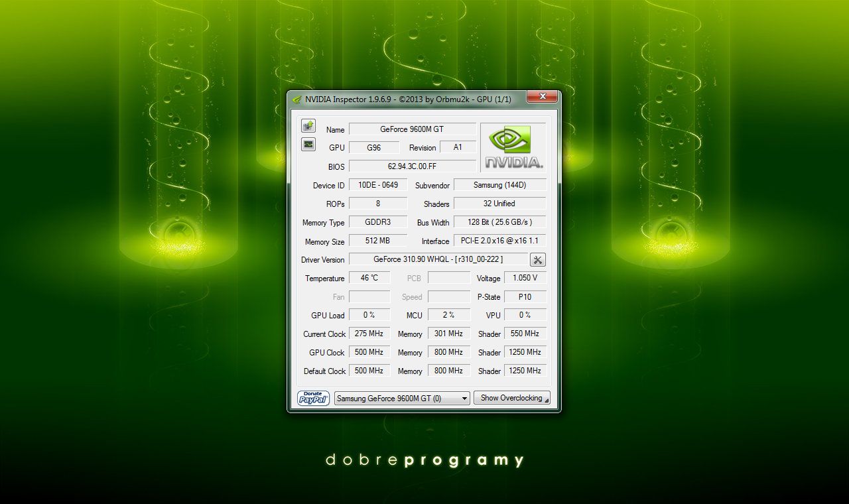Click the ROPs field showing 8

coord(377,204)
